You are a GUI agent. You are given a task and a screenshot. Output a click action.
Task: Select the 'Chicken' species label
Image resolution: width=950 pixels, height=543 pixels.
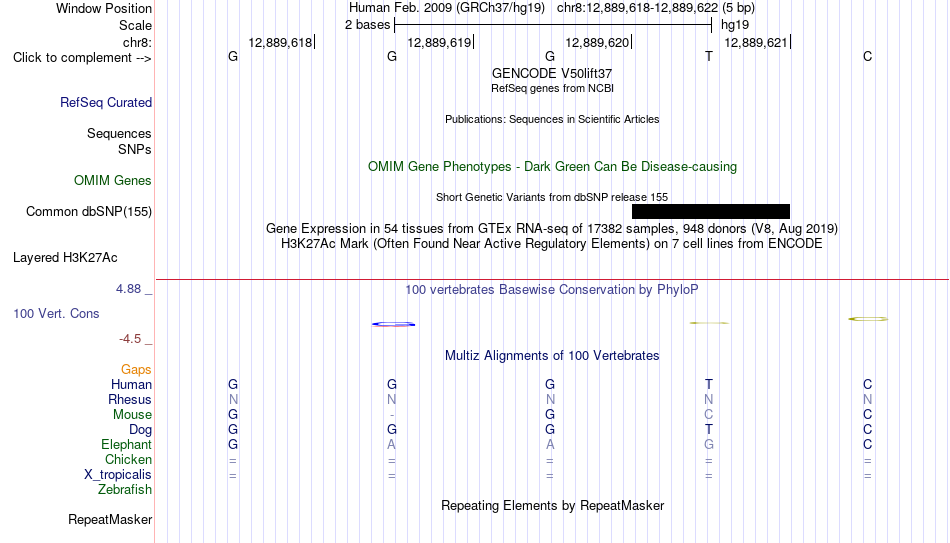(x=128, y=459)
